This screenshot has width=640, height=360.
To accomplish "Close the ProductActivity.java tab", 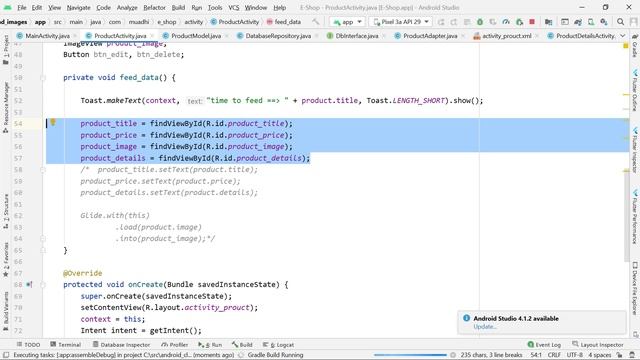I will click(152, 36).
